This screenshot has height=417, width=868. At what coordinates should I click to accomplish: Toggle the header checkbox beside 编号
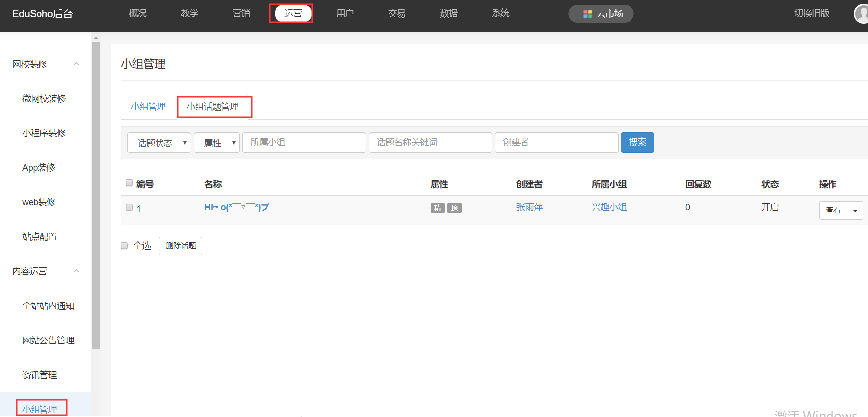(129, 183)
